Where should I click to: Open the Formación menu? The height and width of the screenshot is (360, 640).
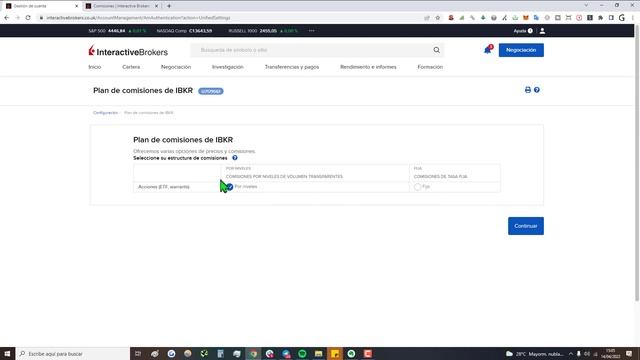tap(430, 67)
